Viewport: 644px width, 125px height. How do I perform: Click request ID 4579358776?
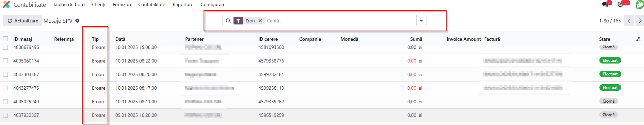[271, 61]
